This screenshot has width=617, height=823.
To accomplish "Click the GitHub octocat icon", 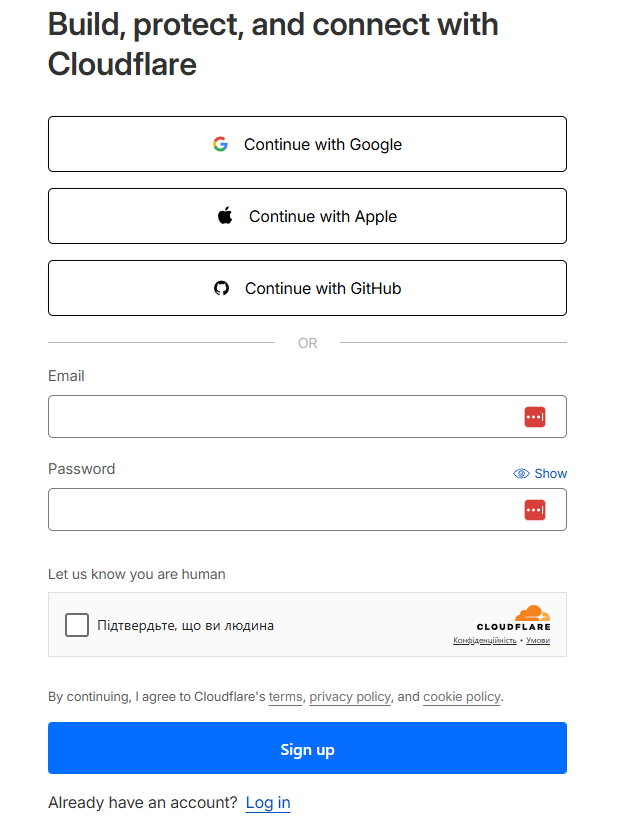I will coord(222,288).
